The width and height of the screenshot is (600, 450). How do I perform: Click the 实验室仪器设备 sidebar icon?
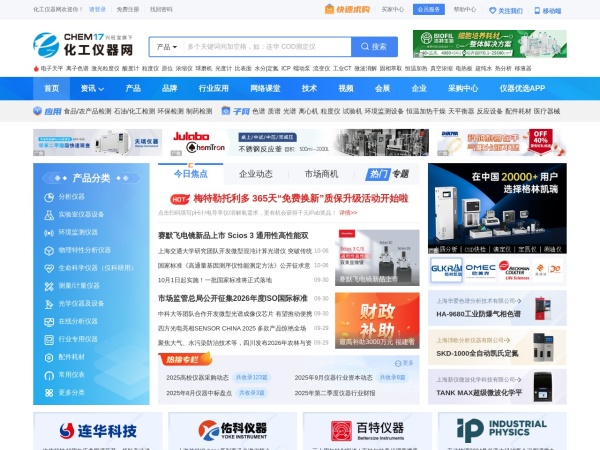click(x=47, y=214)
